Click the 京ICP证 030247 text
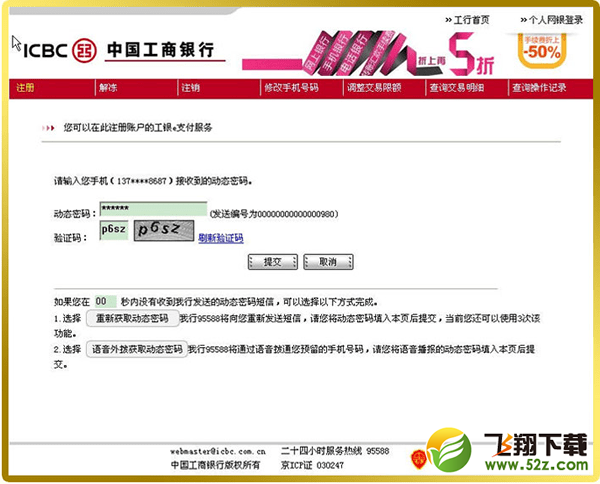The height and width of the screenshot is (484, 600). tap(312, 465)
